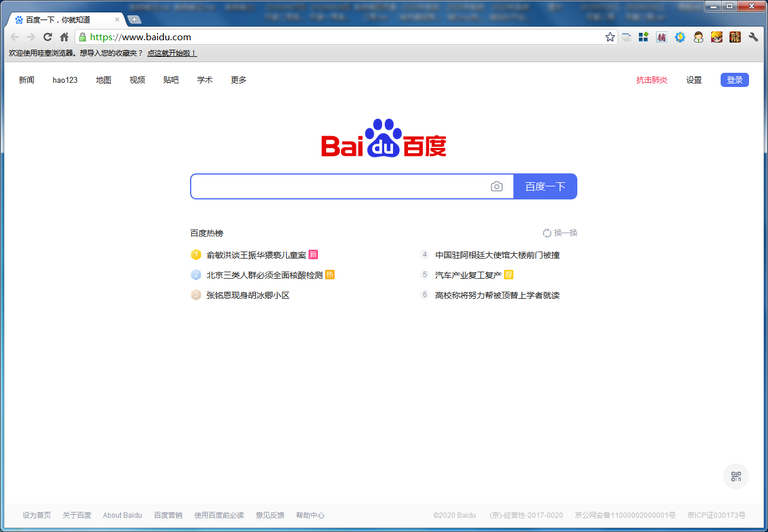Open hot item 中国驻阿根廷大使馆大楼前门被撞

[x=497, y=255]
